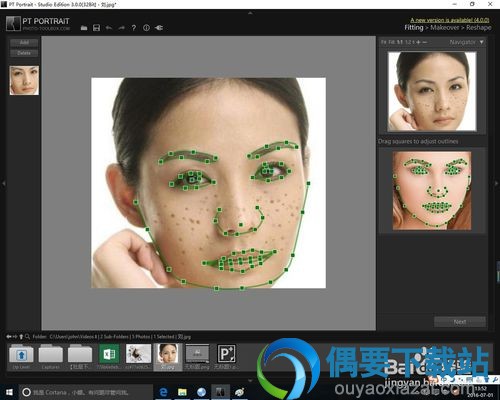Show the about info circle icon

coord(146,28)
